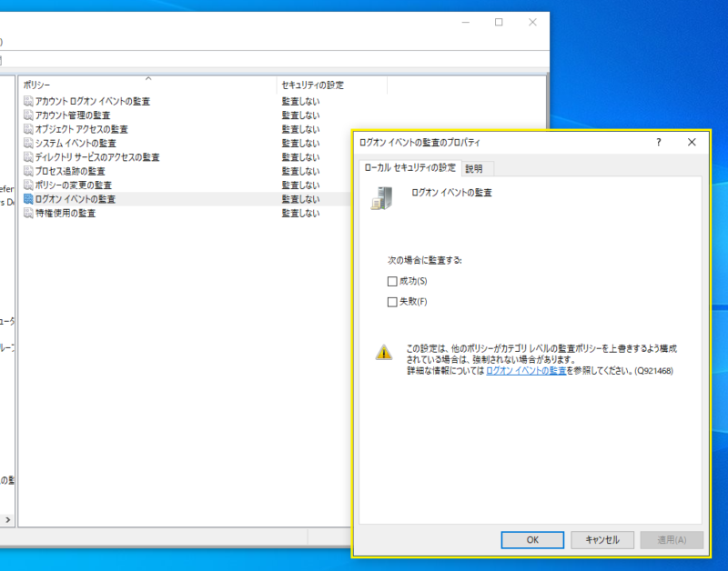Click the ポリシーの変更の監査 policy icon
The image size is (728, 571).
[28, 185]
